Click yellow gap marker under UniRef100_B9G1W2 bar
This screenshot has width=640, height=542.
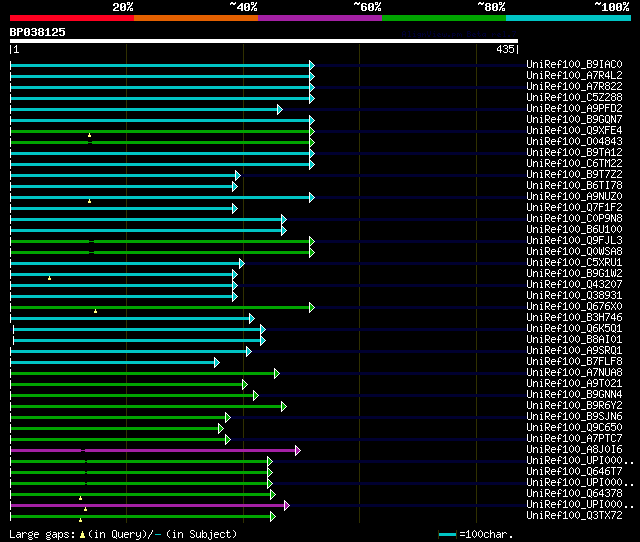(x=49, y=278)
